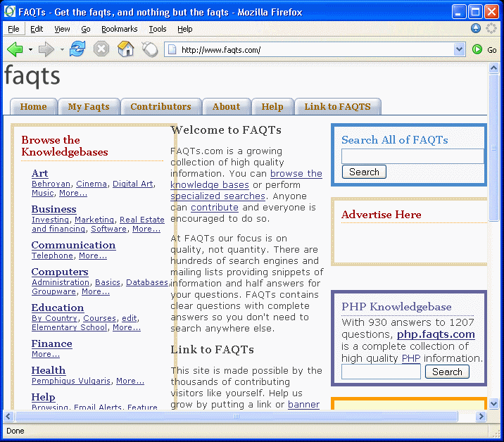Click the php.faqts.com link
The height and width of the screenshot is (442, 504).
tap(436, 334)
